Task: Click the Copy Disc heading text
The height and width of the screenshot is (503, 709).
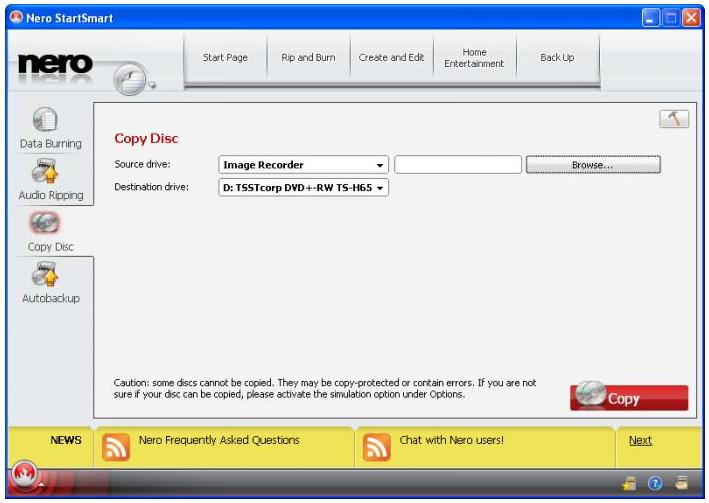Action: click(146, 138)
